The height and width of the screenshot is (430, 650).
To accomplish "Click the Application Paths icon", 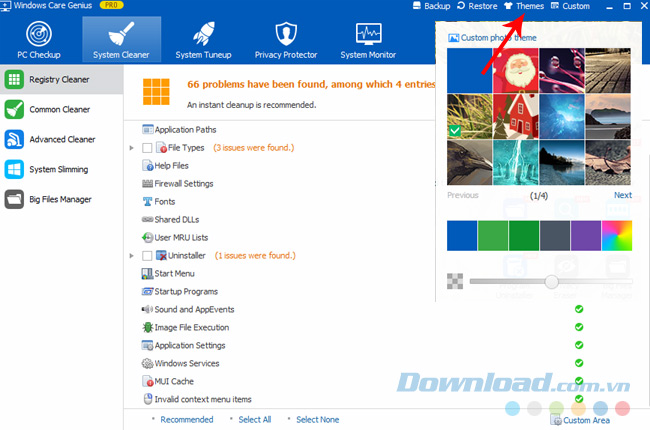I will (148, 130).
